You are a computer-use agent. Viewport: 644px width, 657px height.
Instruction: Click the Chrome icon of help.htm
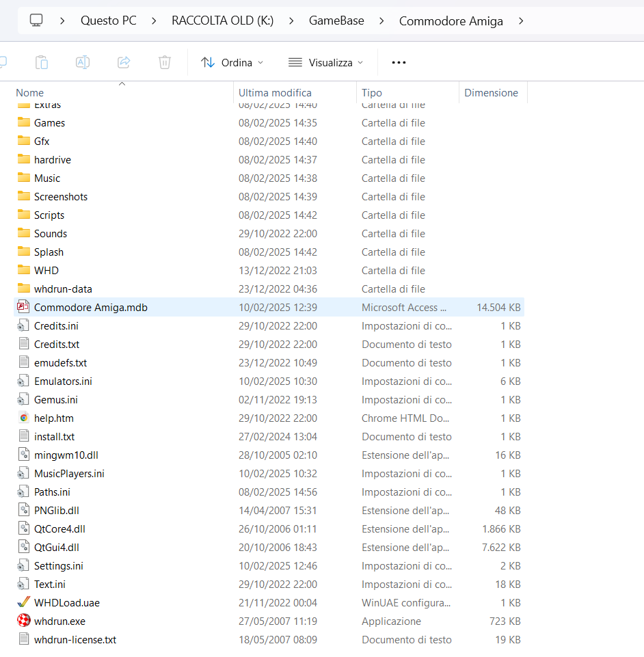24,418
